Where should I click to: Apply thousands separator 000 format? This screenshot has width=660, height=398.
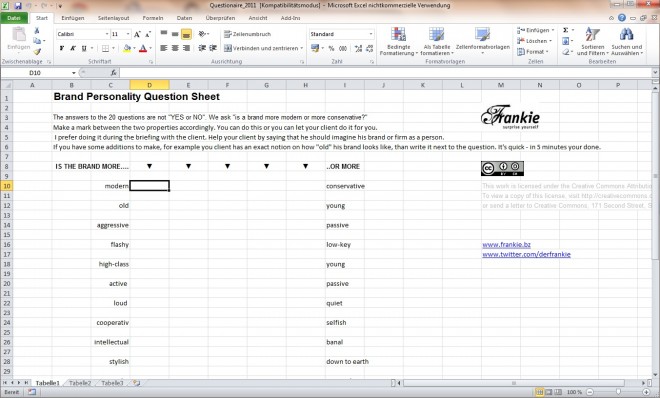tap(343, 48)
